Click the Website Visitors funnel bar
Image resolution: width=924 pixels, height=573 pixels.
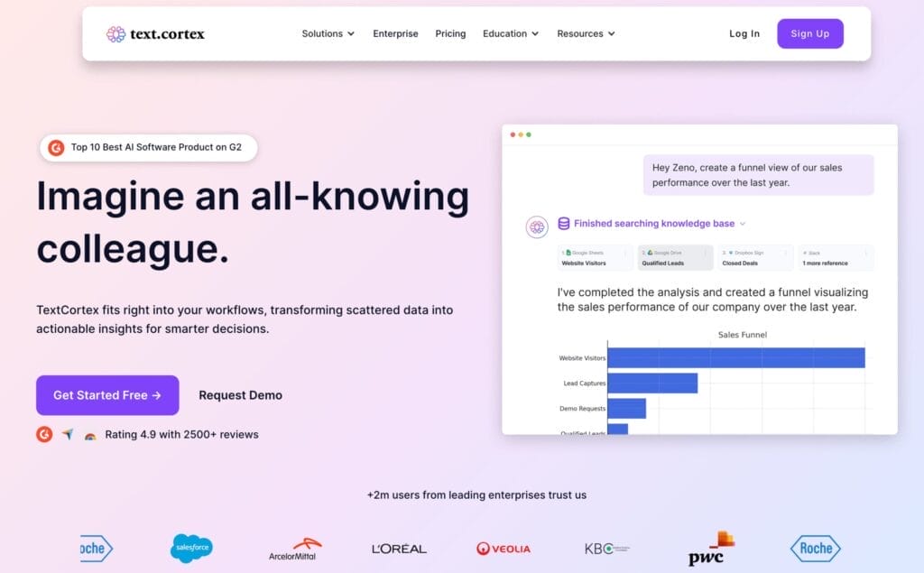[x=736, y=358]
